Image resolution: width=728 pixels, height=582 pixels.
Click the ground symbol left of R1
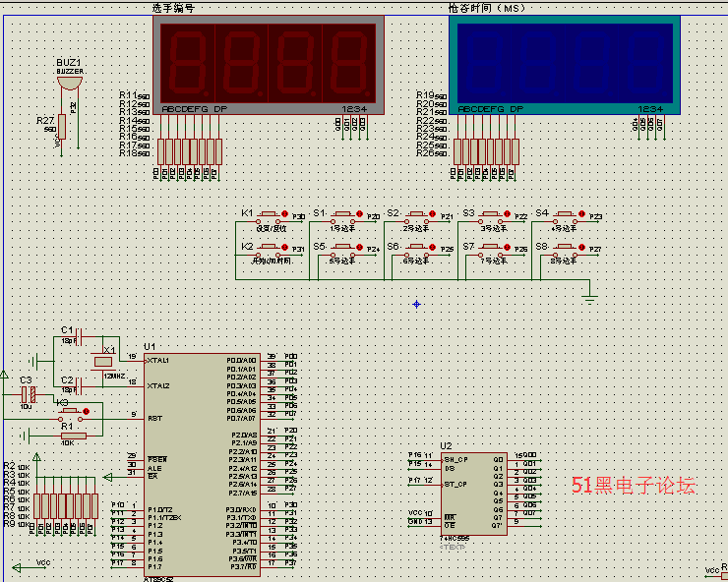(26, 436)
